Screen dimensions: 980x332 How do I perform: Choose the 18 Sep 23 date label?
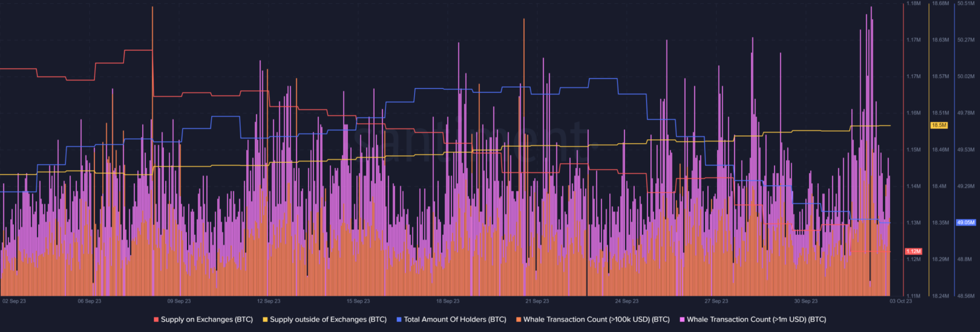pyautogui.click(x=447, y=300)
